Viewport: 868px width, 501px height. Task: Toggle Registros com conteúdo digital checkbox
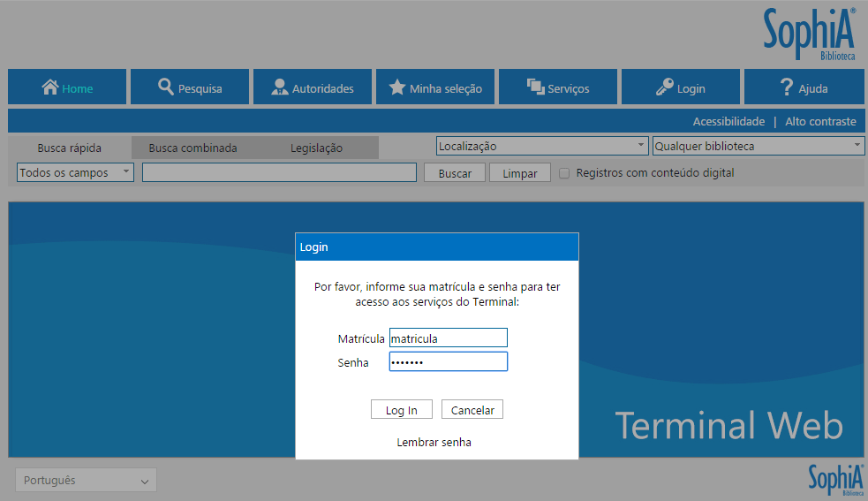tap(564, 173)
